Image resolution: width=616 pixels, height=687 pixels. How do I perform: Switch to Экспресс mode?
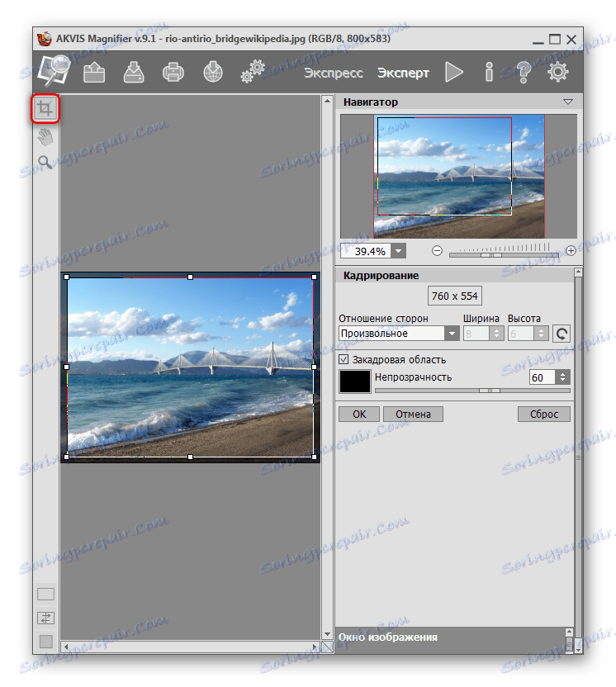click(334, 73)
